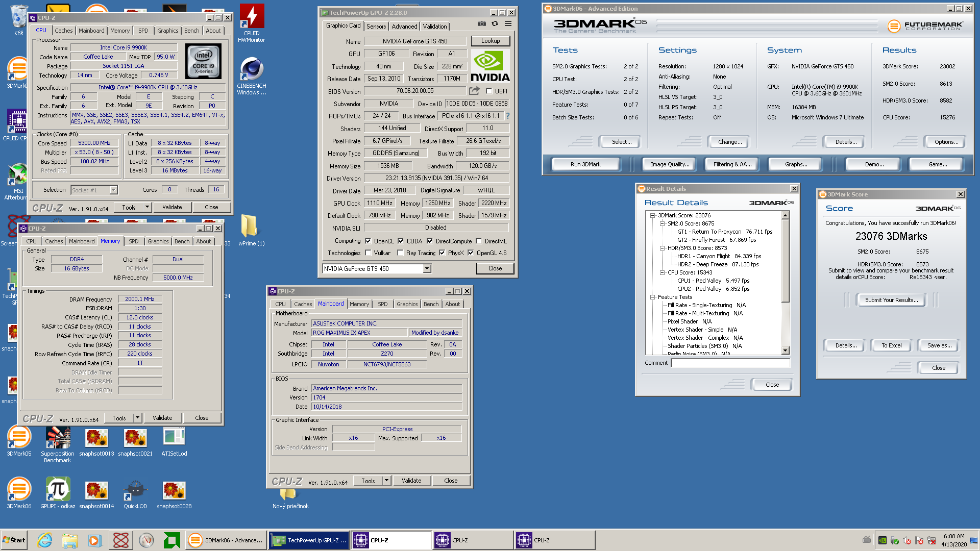Collapse the Feature Tests tree node
Viewport: 980px width, 551px height.
coord(652,297)
